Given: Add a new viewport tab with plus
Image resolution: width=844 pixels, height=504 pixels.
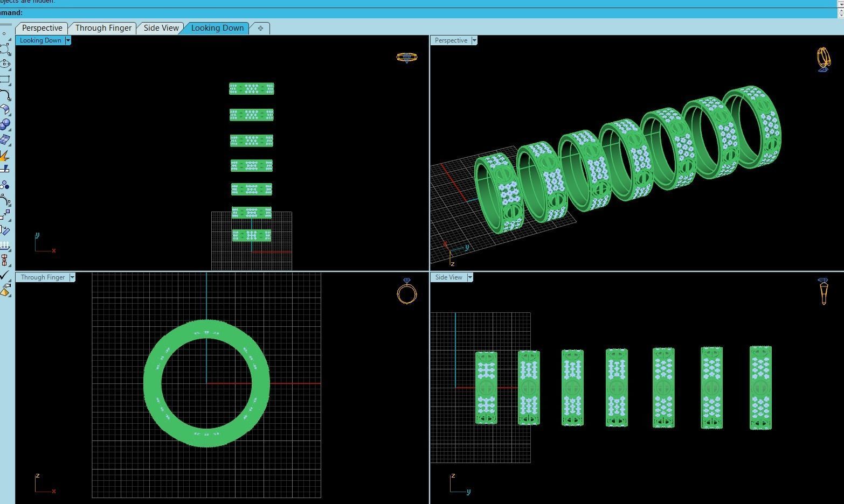Looking at the screenshot, I should coord(260,28).
